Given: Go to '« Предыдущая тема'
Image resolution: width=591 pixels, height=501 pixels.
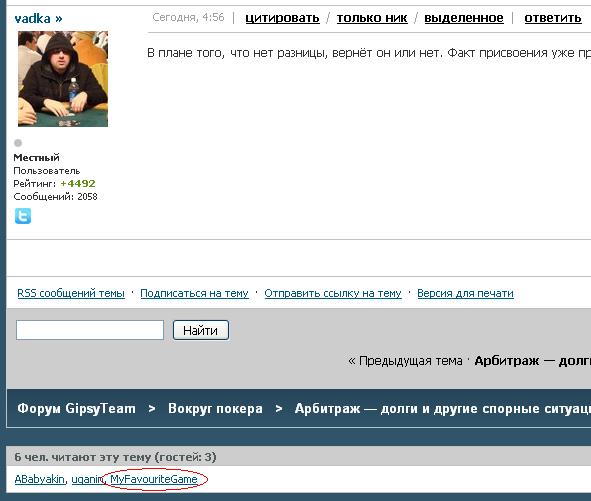Looking at the screenshot, I should pyautogui.click(x=405, y=361).
